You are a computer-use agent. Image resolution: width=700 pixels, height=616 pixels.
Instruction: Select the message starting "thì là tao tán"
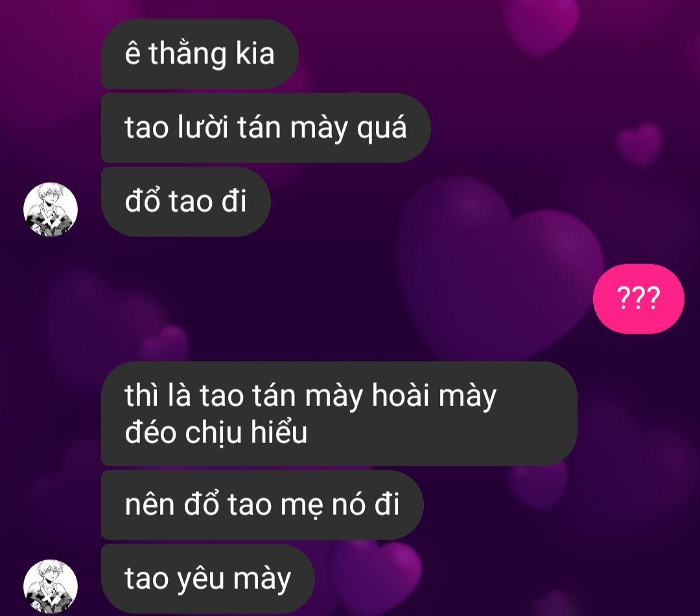pyautogui.click(x=339, y=413)
